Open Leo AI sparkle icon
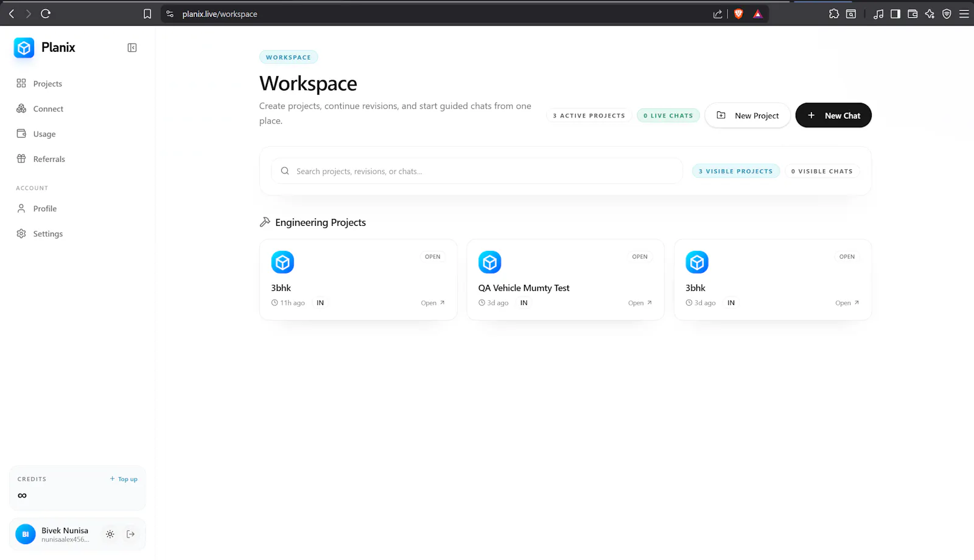This screenshot has width=974, height=560. [930, 13]
